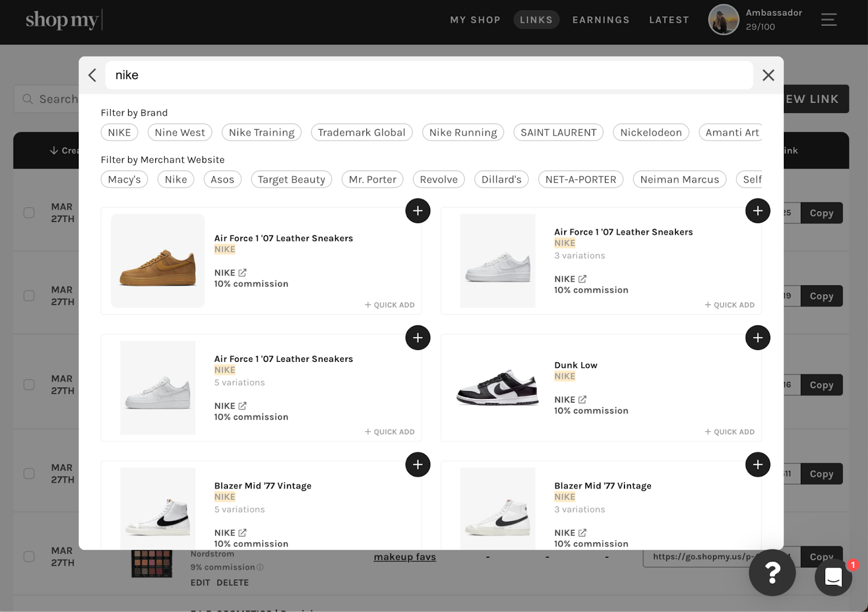Copy the first row's link
The image size is (868, 612).
click(x=821, y=213)
